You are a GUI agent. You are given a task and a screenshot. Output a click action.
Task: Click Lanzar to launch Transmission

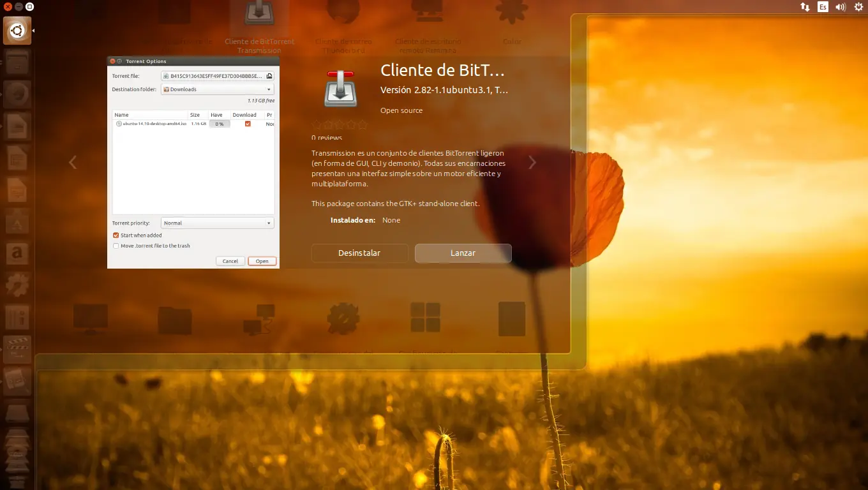pyautogui.click(x=463, y=253)
